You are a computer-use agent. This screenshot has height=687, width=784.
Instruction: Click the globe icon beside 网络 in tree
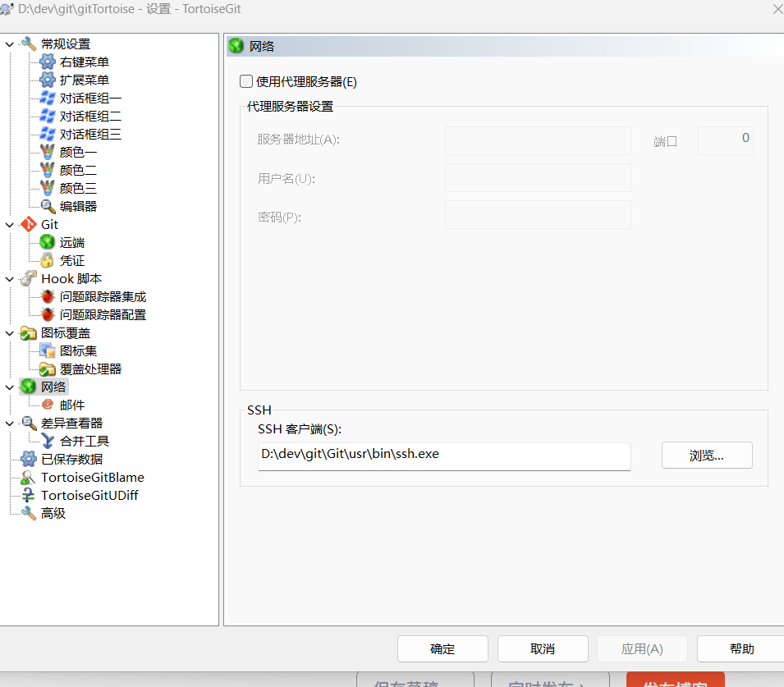point(29,387)
